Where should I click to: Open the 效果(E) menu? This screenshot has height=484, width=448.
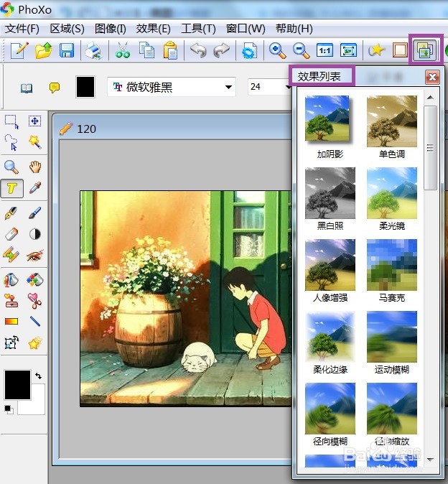pos(154,29)
